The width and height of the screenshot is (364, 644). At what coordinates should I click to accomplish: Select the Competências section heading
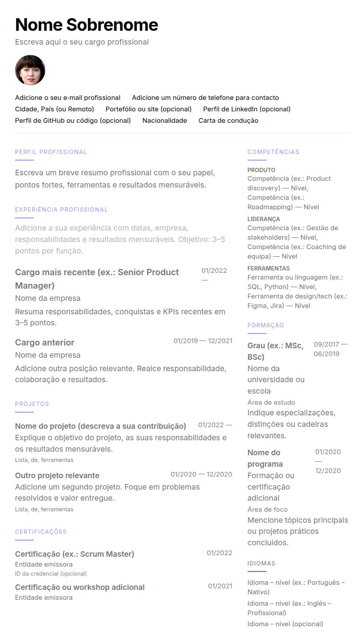coord(273,152)
